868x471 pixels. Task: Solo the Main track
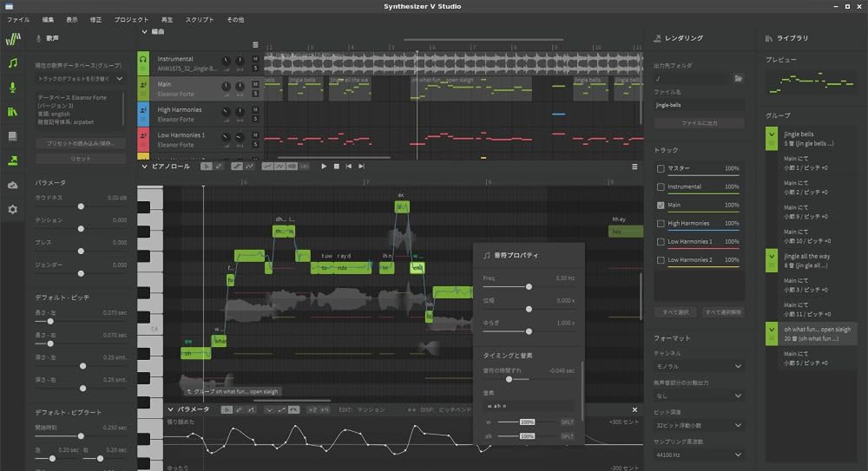click(x=255, y=92)
